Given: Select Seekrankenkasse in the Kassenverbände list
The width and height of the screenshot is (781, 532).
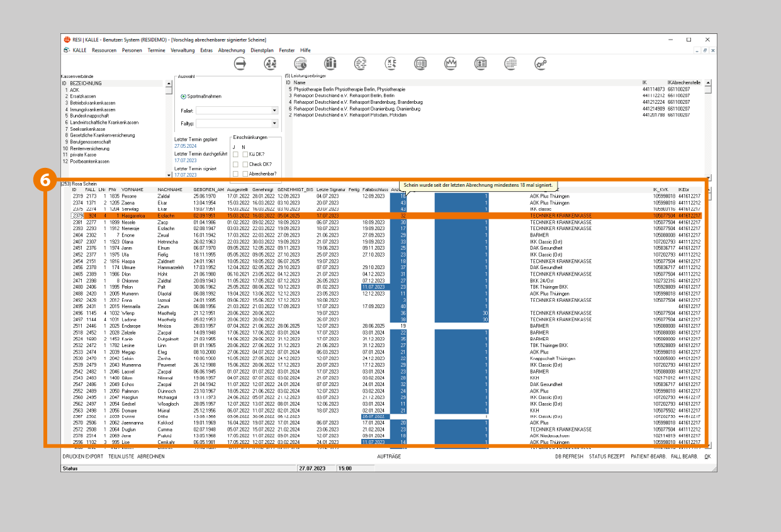Looking at the screenshot, I should (87, 129).
